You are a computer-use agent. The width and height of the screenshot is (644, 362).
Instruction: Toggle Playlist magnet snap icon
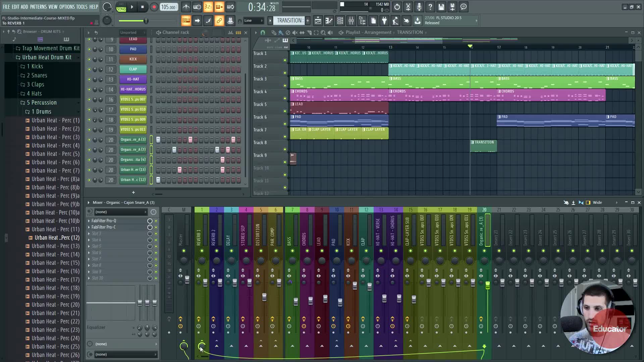pos(263,33)
